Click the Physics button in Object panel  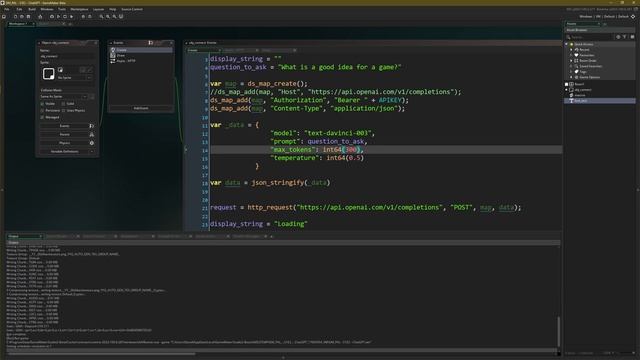(x=67, y=143)
